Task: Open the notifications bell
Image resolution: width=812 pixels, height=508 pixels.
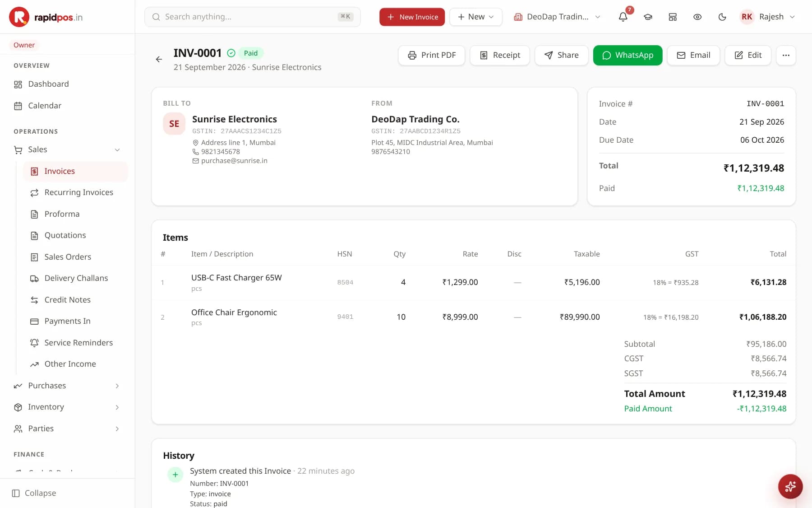Action: 623,17
